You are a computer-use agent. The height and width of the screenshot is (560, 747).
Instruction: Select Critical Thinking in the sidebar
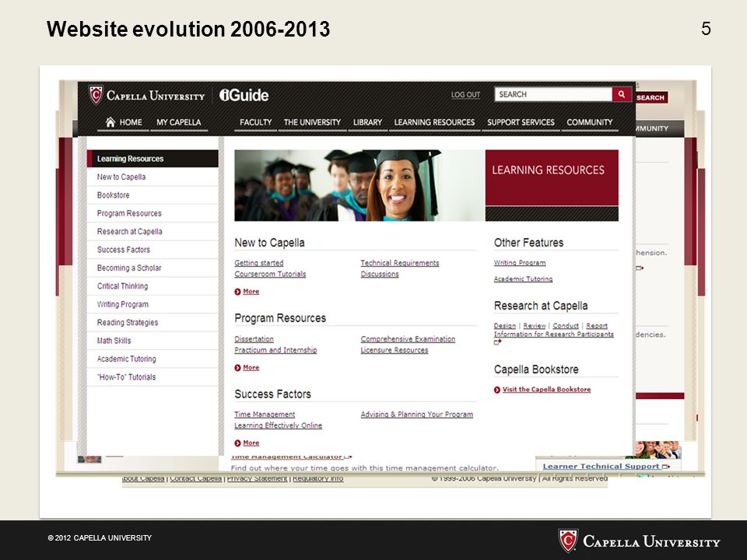tap(153, 285)
